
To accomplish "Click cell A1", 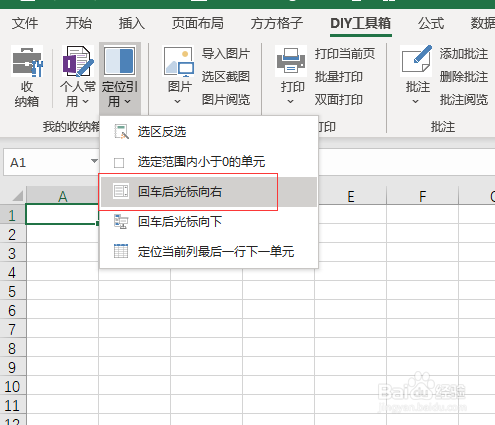I will [x=62, y=214].
